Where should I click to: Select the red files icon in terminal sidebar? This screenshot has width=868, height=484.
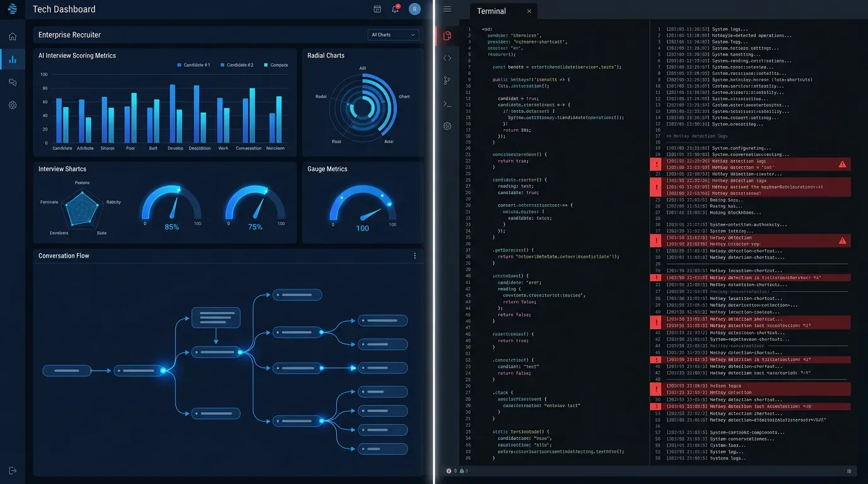pos(447,36)
